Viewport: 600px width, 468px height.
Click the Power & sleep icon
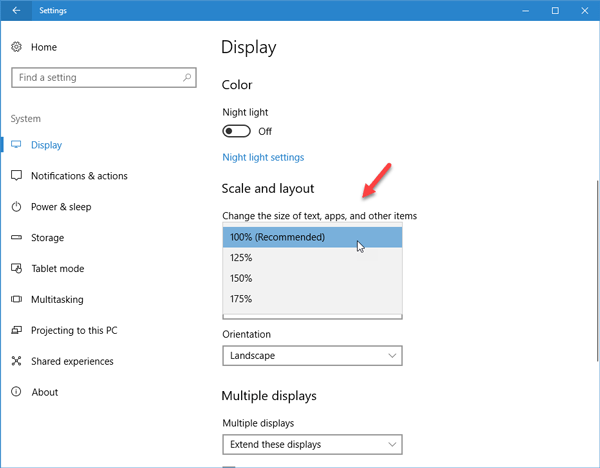[x=16, y=207]
